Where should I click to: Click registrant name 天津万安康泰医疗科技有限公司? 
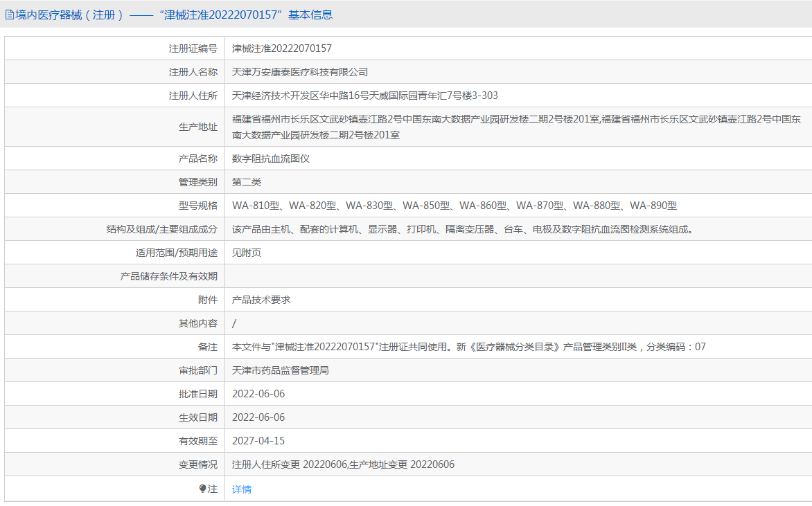click(300, 72)
